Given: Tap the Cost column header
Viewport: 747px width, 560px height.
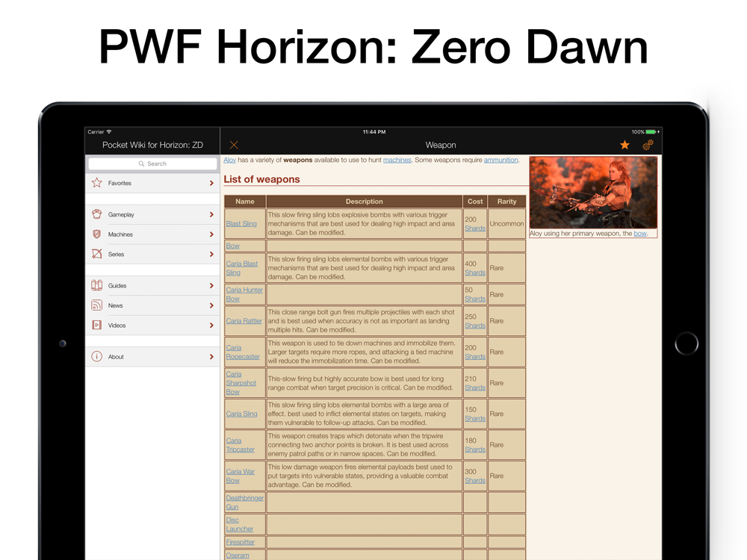Looking at the screenshot, I should 475,202.
